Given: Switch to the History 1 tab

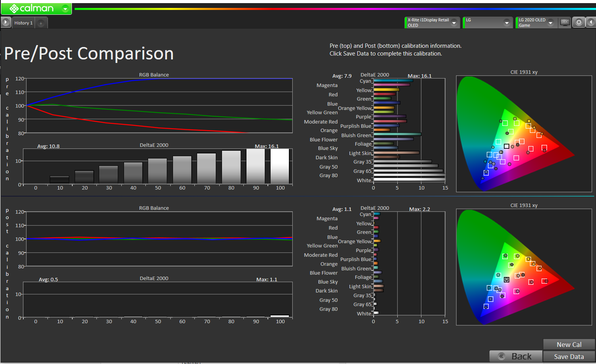Looking at the screenshot, I should click(x=23, y=23).
